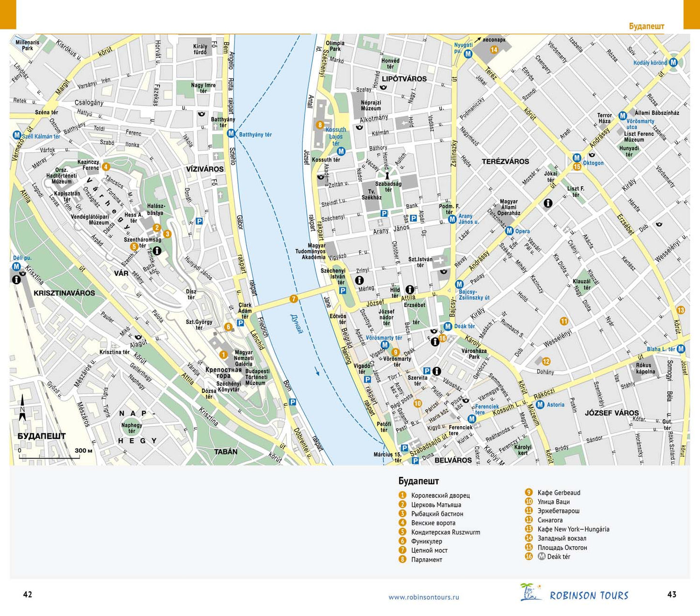Click the 'Синагога' legend entry

point(550,520)
